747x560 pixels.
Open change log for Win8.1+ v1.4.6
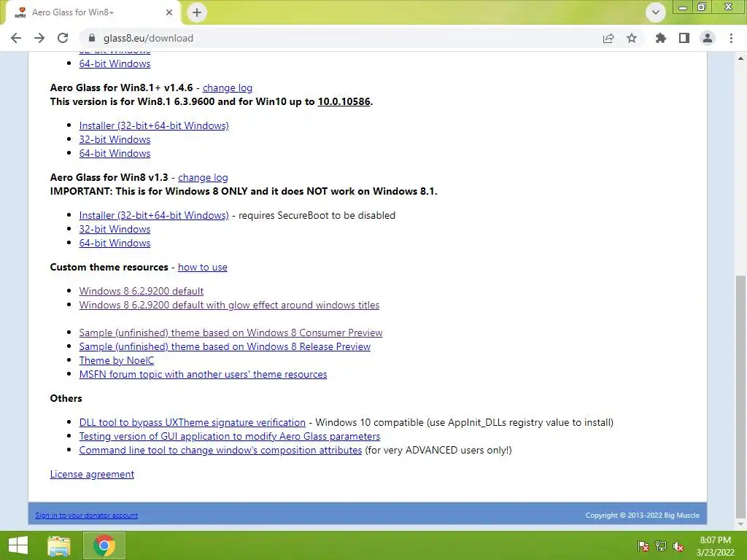pyautogui.click(x=228, y=87)
